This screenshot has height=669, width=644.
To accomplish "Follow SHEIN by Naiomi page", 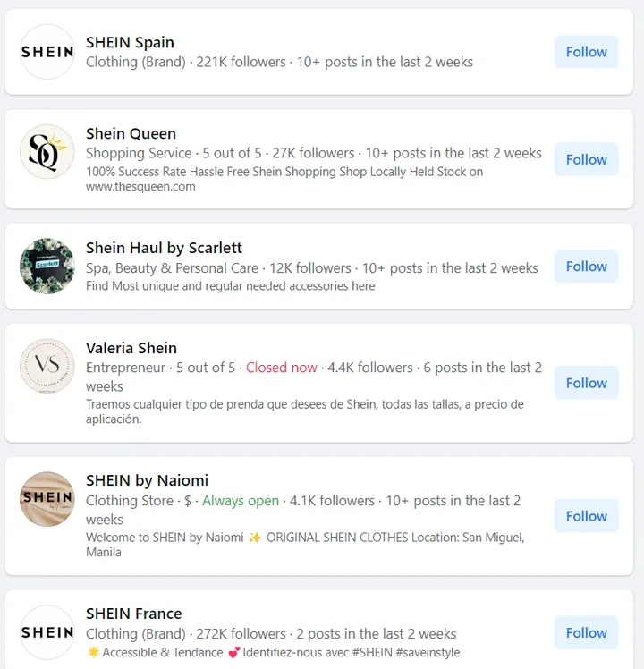I will coord(586,516).
